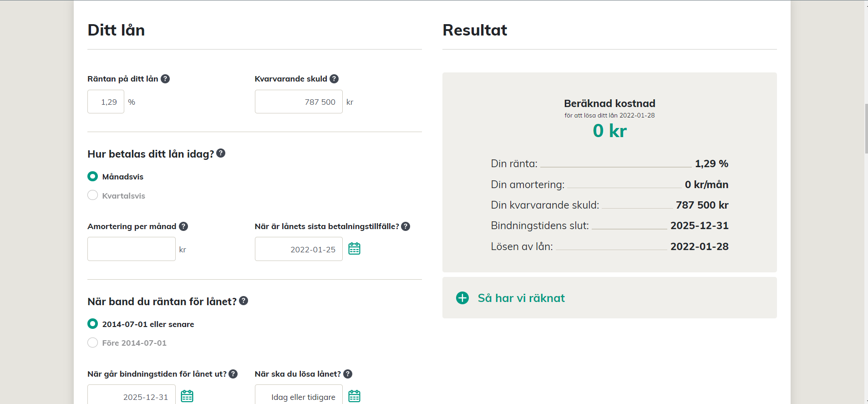Choose Kvartalsvis payment frequency

tap(93, 195)
